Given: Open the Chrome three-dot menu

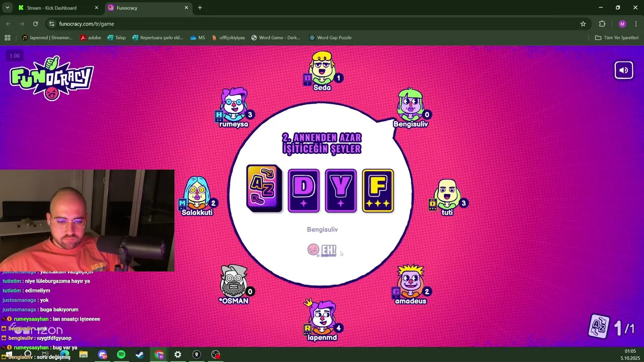Looking at the screenshot, I should point(635,24).
